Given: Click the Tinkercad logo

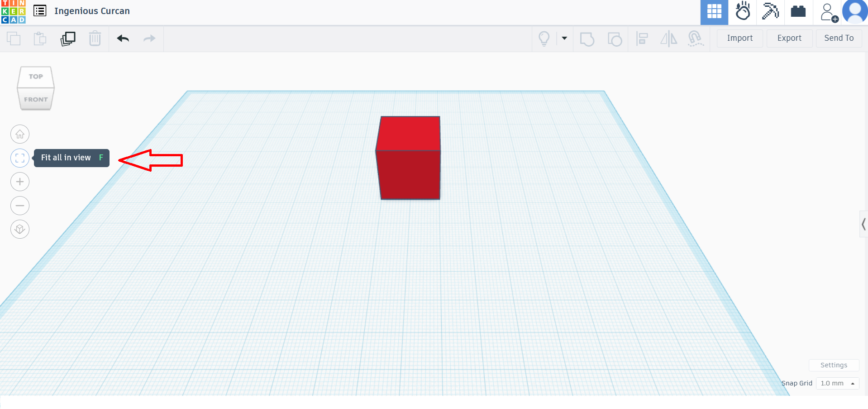Looking at the screenshot, I should point(13,12).
